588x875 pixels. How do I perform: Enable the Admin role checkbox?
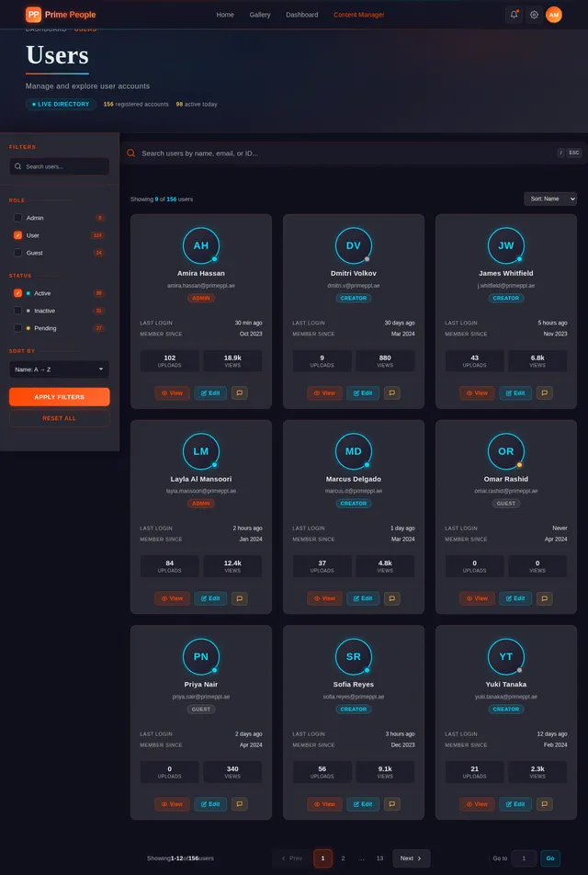point(17,218)
